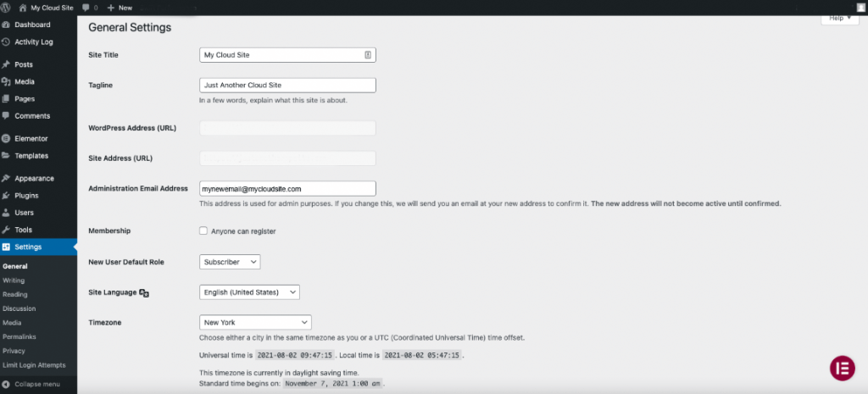Click the Administration Email Address field
The width and height of the screenshot is (868, 394).
click(287, 189)
